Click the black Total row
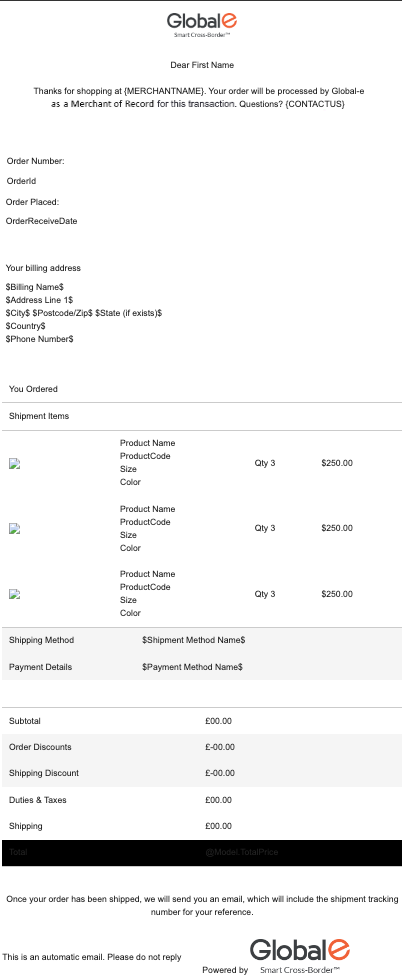Viewport: 402px width, 979px height. pyautogui.click(x=202, y=853)
